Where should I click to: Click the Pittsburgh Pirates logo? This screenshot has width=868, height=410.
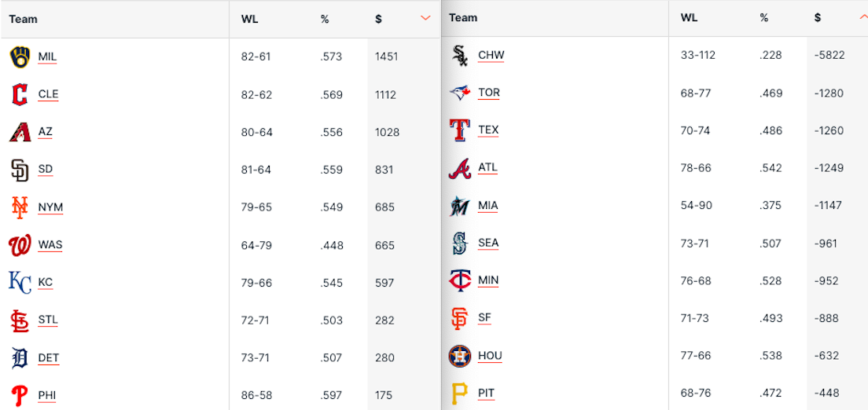460,393
